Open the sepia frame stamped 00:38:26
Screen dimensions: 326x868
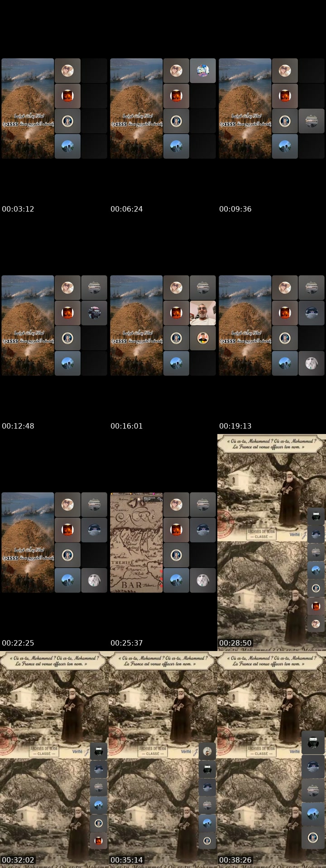click(272, 759)
